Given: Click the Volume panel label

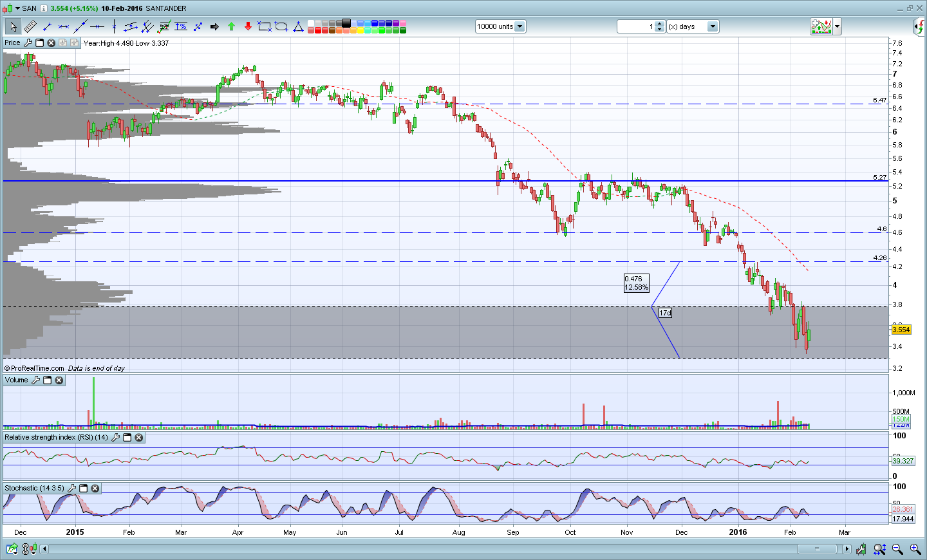Looking at the screenshot, I should coord(17,380).
